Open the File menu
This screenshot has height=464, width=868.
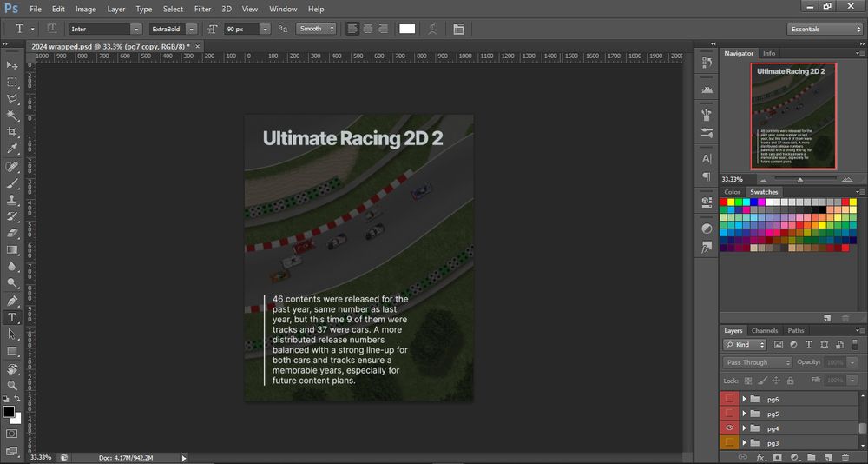[36, 9]
